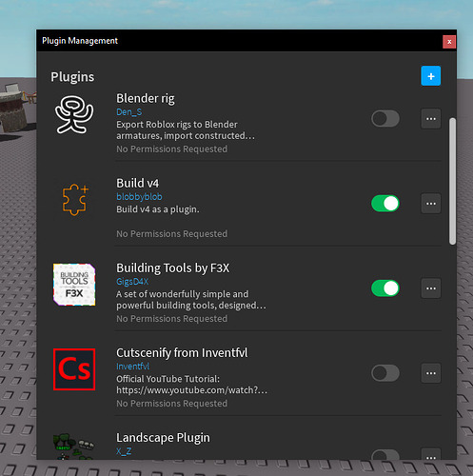Click the Building Tools by F3X logo
473x476 pixels.
click(x=74, y=285)
